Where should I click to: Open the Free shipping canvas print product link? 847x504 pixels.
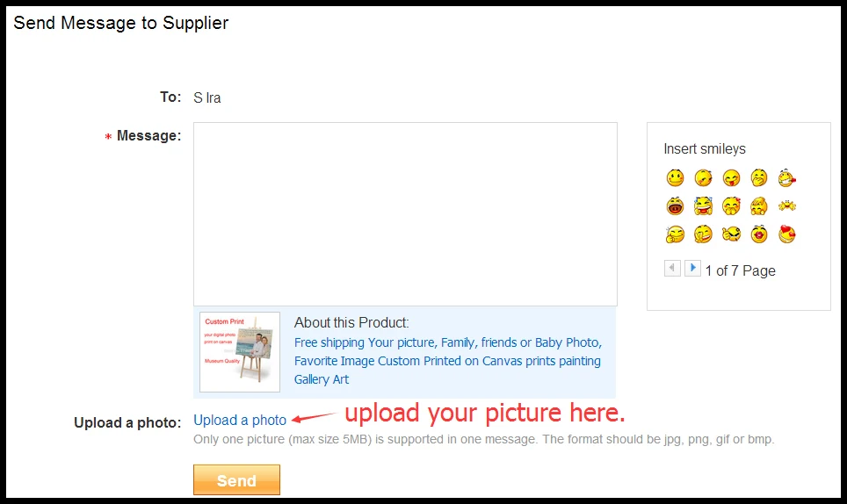point(448,361)
